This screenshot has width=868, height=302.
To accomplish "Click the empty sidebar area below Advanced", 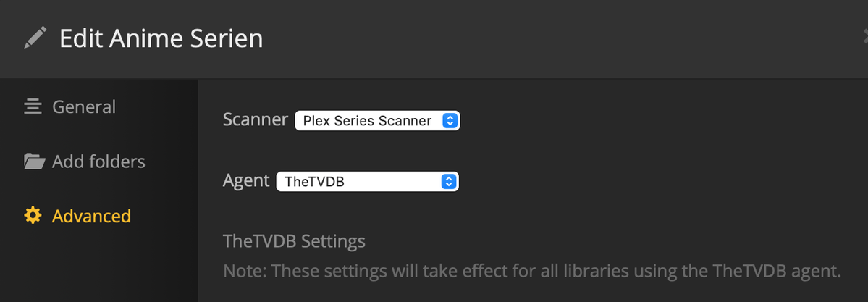I will (x=98, y=268).
